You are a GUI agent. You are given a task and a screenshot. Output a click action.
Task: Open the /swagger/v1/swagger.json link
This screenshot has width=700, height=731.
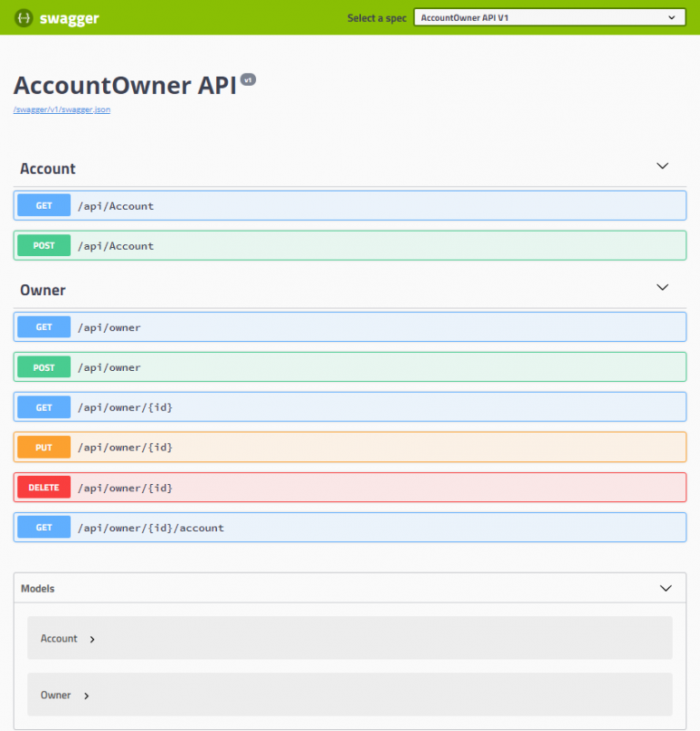(62, 109)
